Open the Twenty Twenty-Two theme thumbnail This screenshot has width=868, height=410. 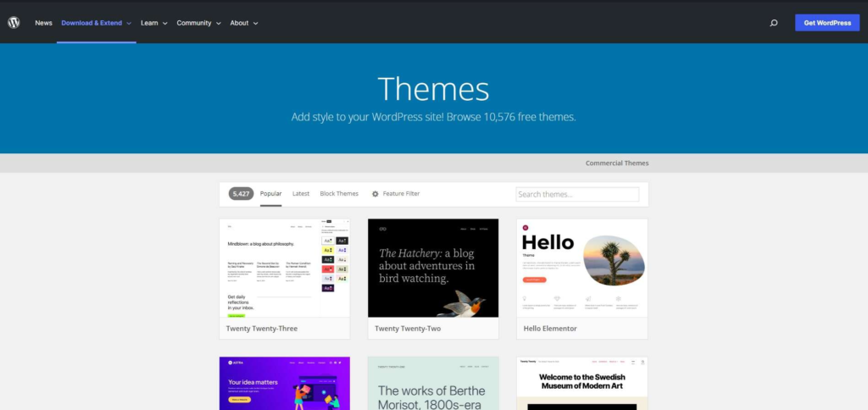point(433,268)
